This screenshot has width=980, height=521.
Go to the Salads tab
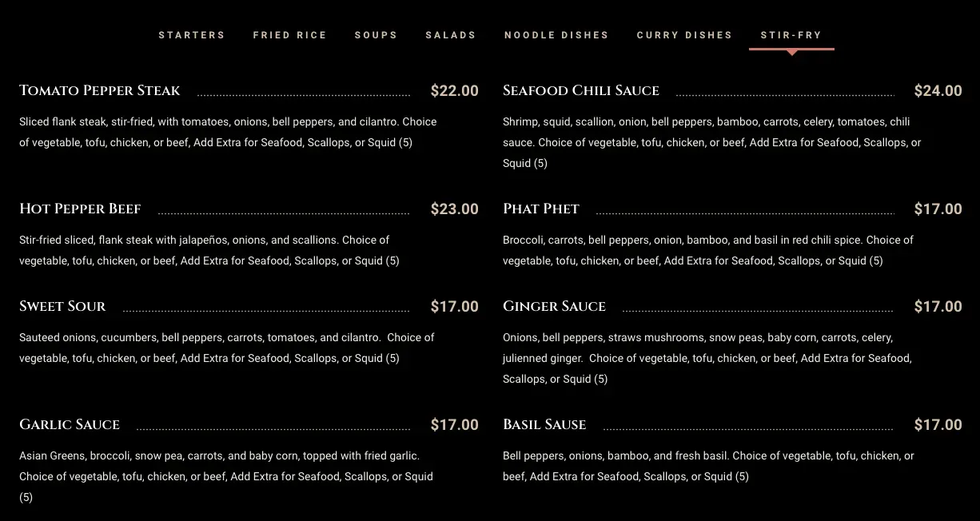point(451,35)
